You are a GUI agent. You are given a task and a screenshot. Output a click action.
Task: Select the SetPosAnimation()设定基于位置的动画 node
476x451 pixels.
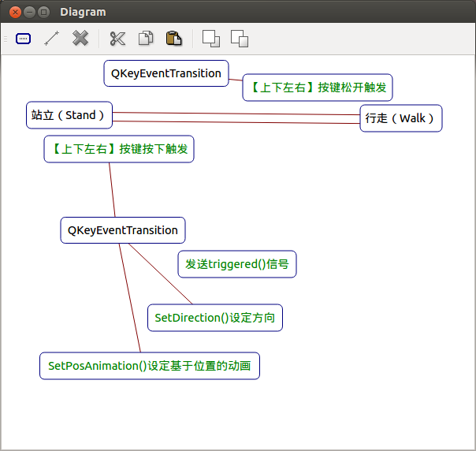coord(150,366)
